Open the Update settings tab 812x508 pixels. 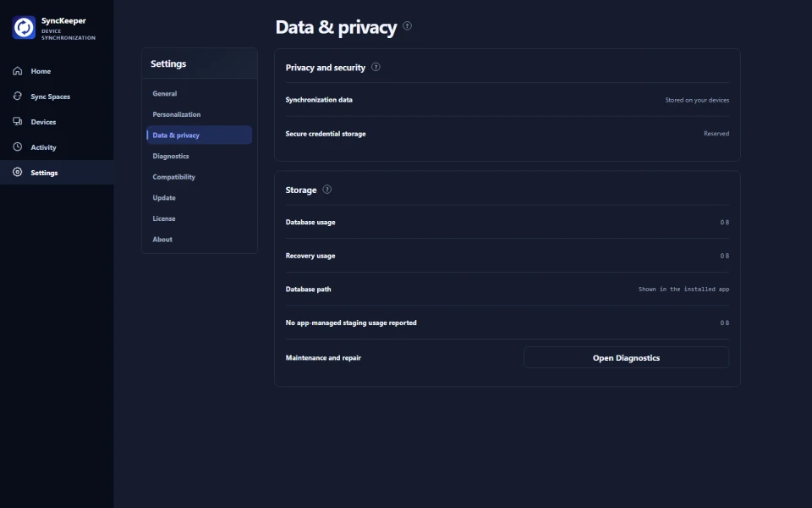click(200, 197)
